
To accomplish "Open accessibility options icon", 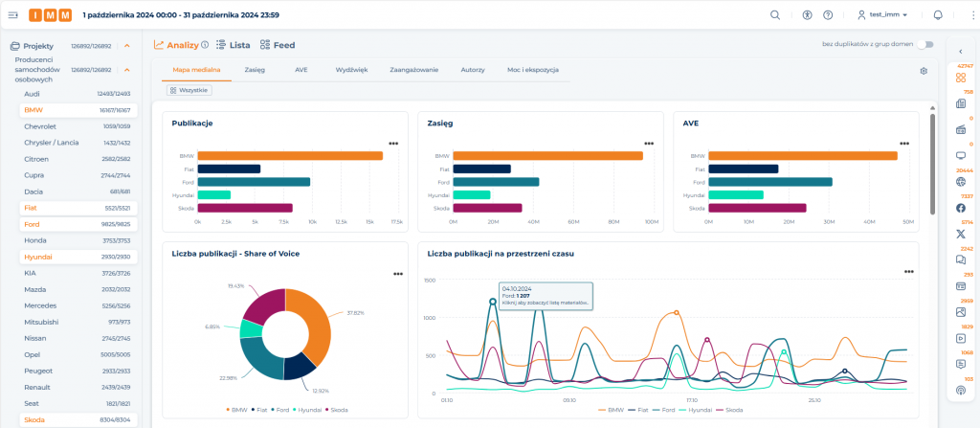I will point(807,15).
